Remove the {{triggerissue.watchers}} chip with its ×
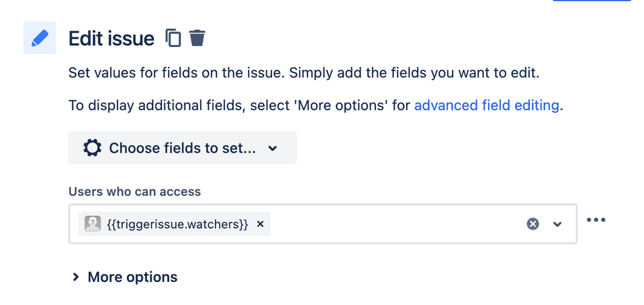 coord(260,224)
